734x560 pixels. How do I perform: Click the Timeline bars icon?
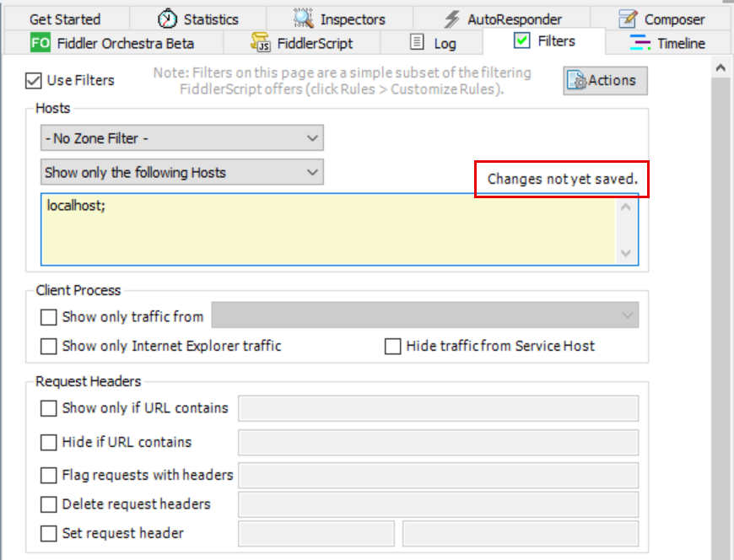[x=640, y=42]
